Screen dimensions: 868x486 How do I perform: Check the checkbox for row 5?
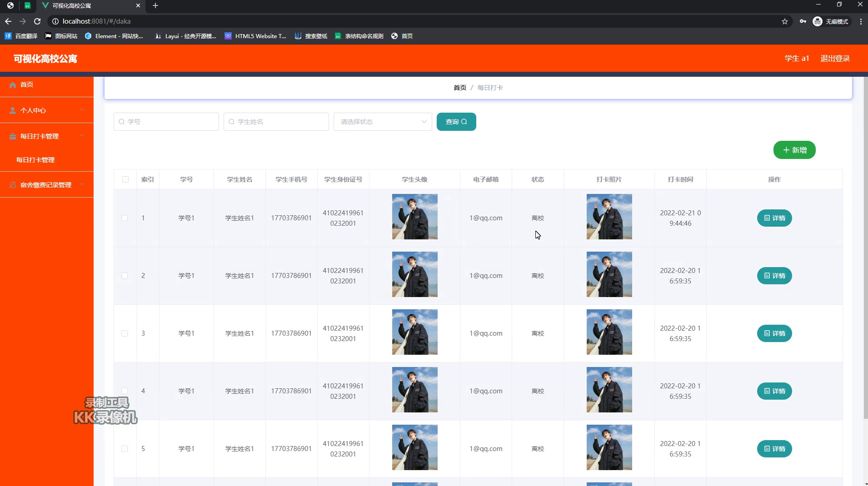tap(125, 449)
